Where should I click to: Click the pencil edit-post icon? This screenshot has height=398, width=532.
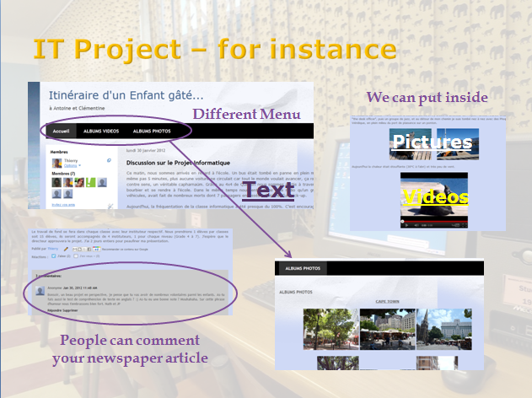66,249
